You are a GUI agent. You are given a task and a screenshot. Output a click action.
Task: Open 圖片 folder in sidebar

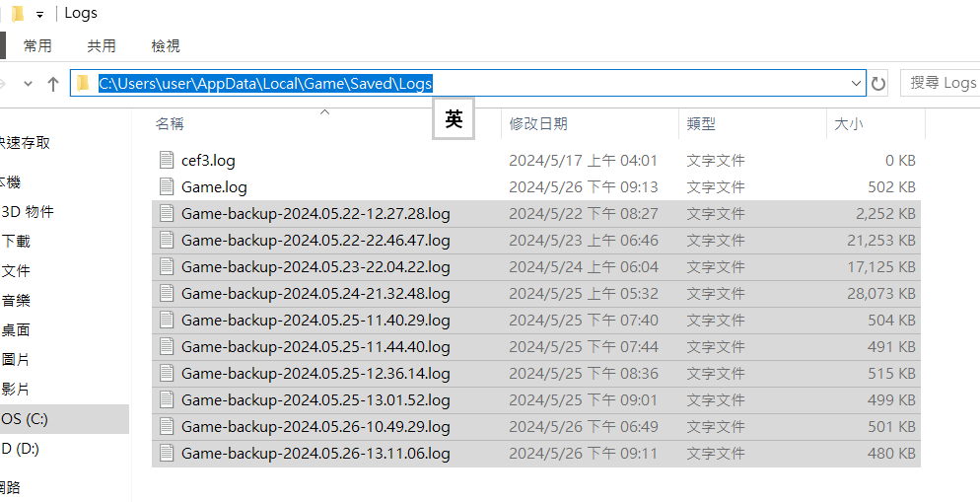pos(16,359)
